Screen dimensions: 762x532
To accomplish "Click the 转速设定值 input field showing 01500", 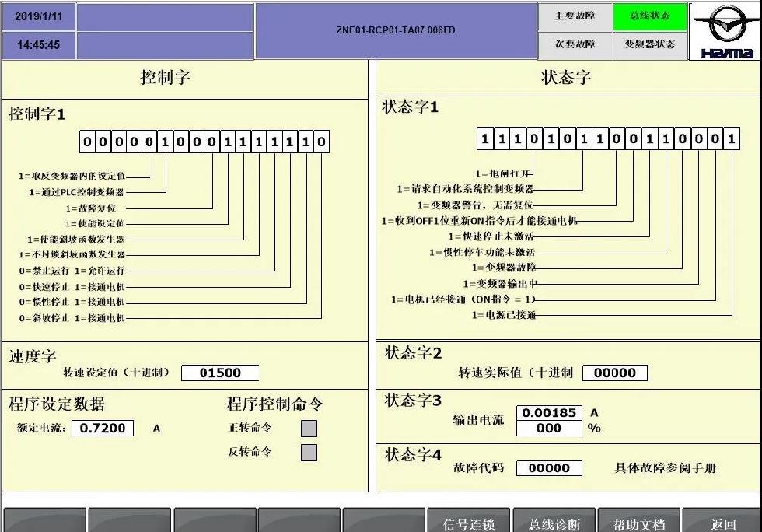I will click(x=220, y=373).
